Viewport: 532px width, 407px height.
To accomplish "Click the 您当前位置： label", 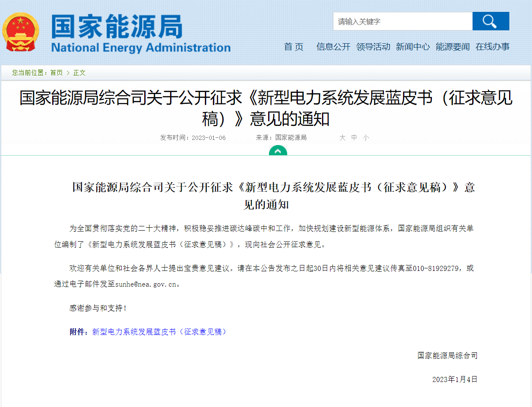I will (x=31, y=73).
